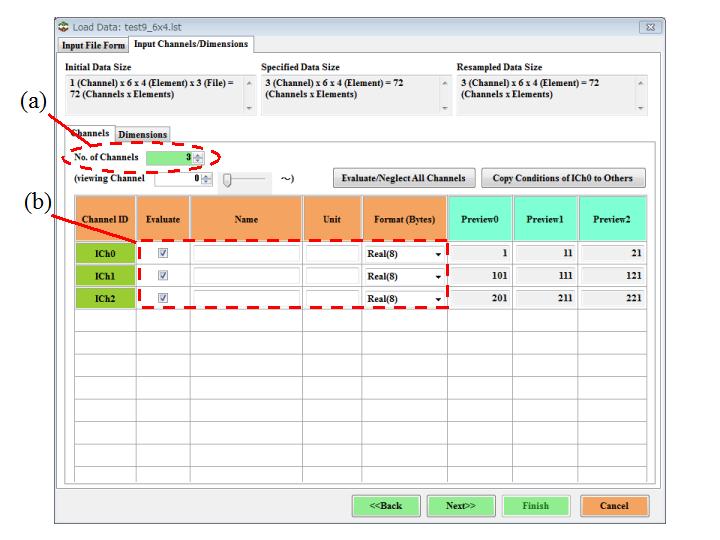Viewport: 720px width, 540px height.
Task: Open the Format dropdown for ICh0
Action: pos(437,254)
